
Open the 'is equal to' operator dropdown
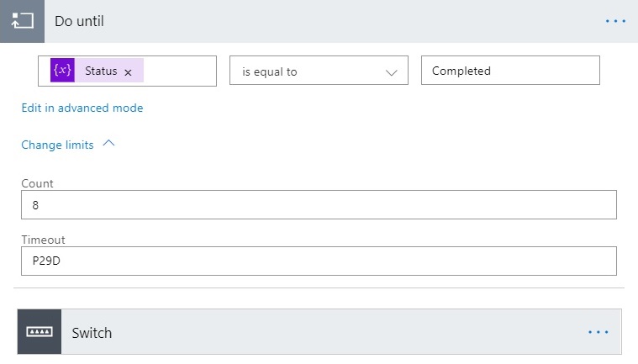tap(318, 71)
